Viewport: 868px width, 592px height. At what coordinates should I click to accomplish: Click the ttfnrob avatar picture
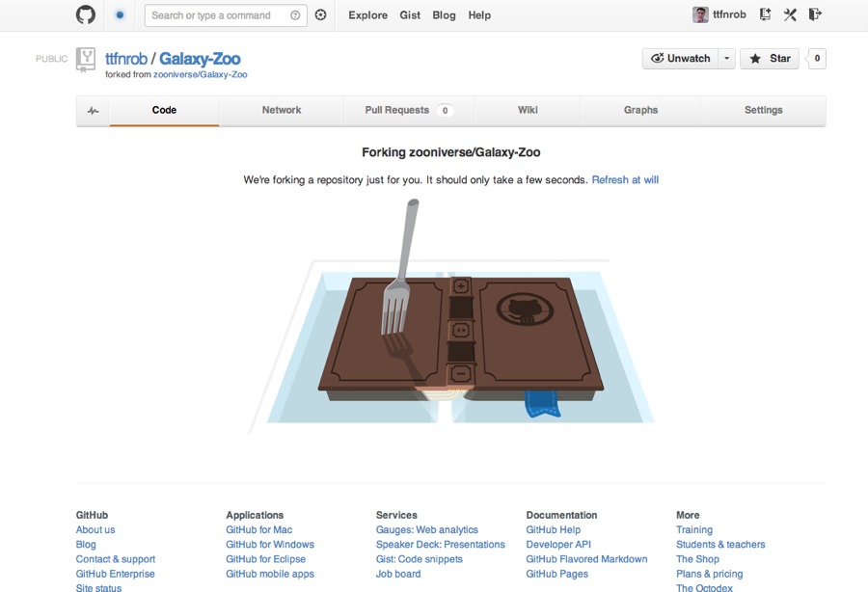point(700,14)
